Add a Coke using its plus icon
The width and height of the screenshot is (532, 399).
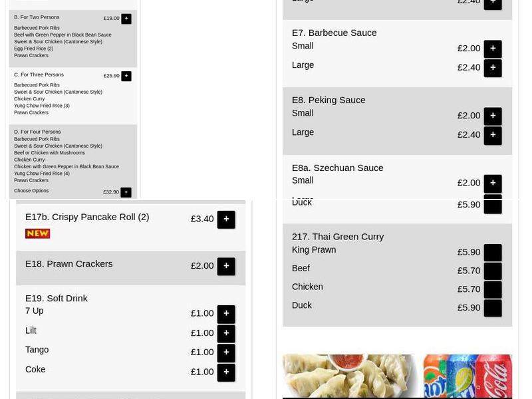226,372
